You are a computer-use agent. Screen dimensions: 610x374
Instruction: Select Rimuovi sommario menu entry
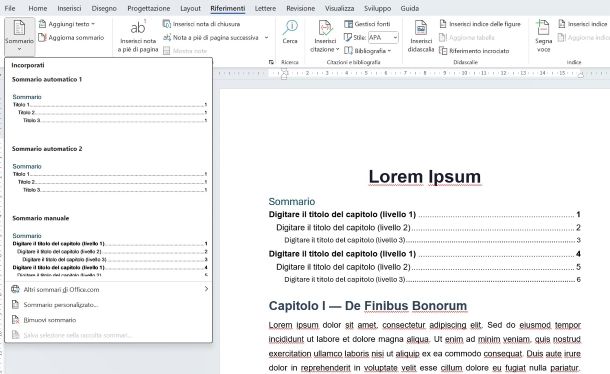pos(109,320)
